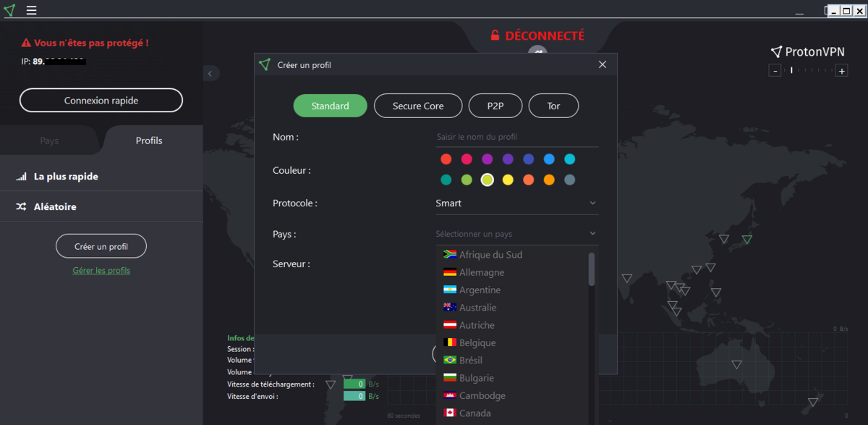Viewport: 868px width, 425px height.
Task: Maximize the ProtonVPN window
Action: point(846,11)
